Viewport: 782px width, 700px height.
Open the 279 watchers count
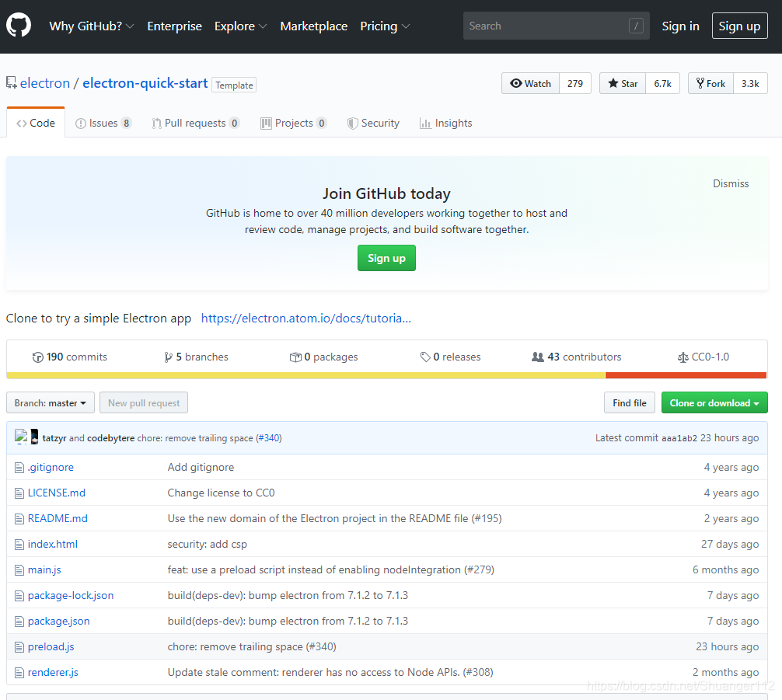tap(575, 83)
